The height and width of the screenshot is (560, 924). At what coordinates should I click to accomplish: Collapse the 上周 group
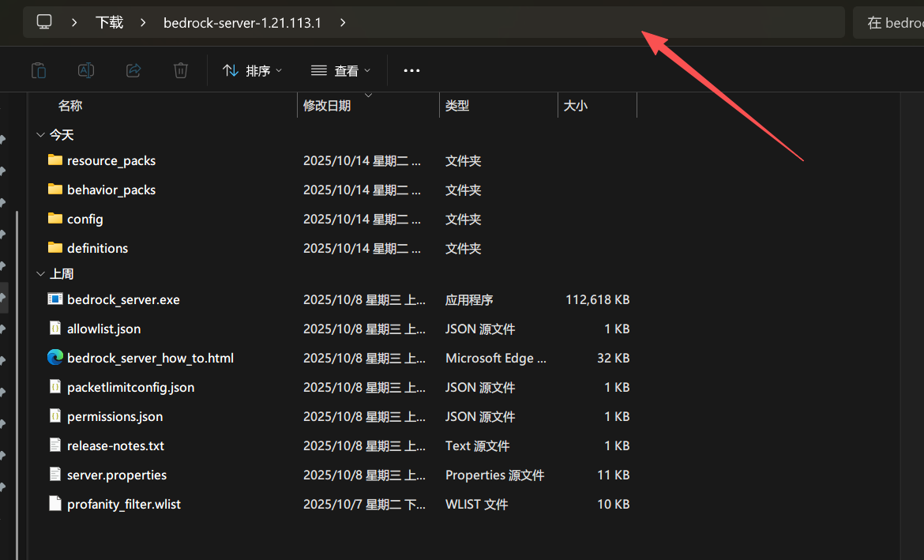pos(40,273)
